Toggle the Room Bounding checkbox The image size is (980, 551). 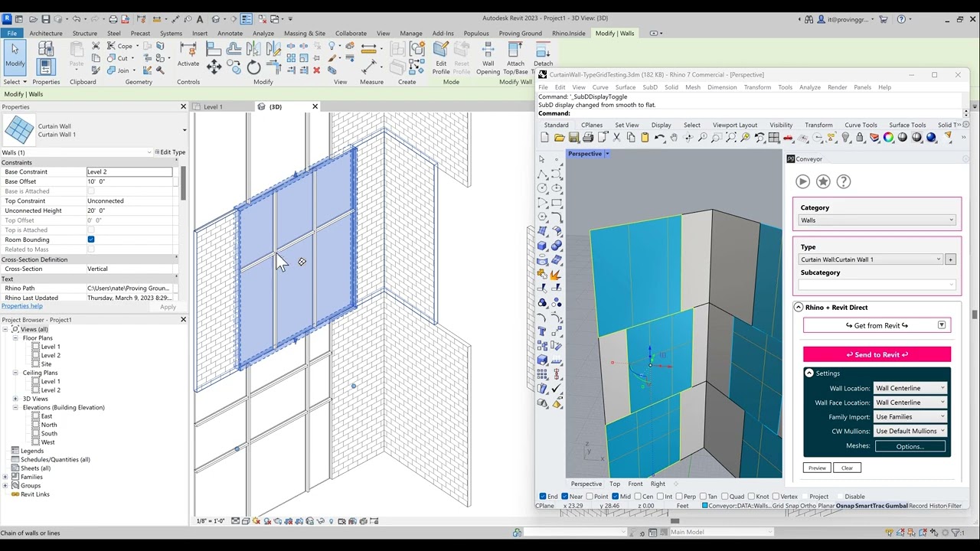click(x=91, y=240)
